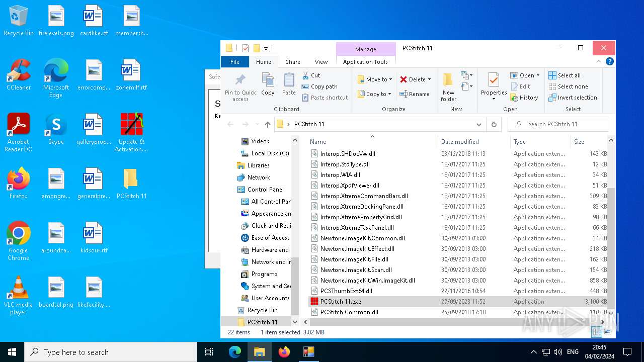Viewport: 644px width, 362px height.
Task: Click the Edit command in Open group
Action: pyautogui.click(x=520, y=86)
